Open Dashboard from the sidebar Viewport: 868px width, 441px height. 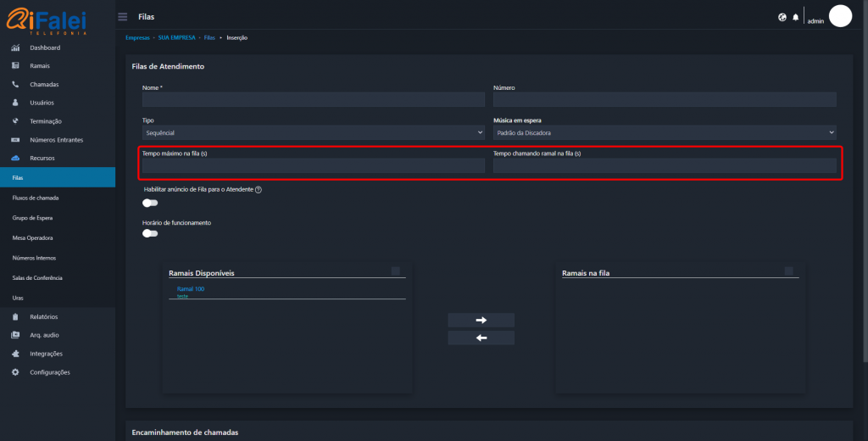(45, 47)
